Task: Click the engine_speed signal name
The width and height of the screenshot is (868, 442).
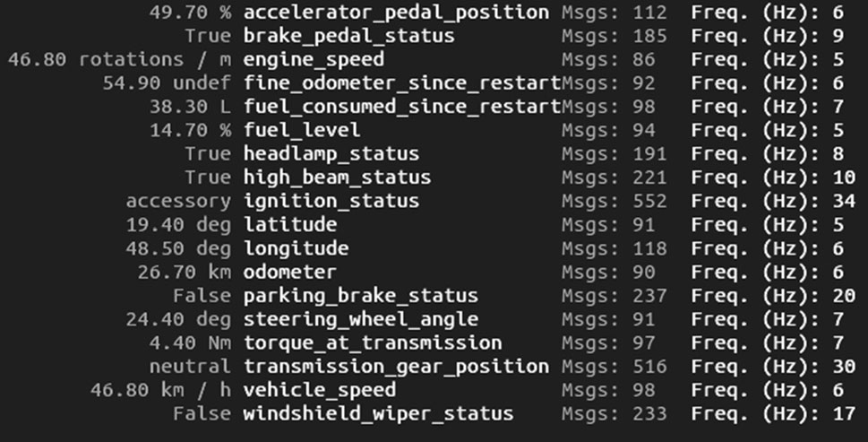Action: point(314,60)
